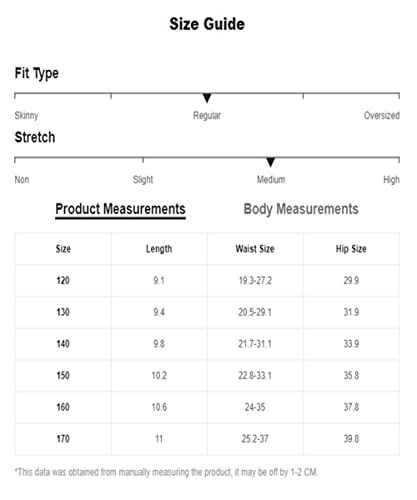Viewport: 417px width, 500px height.
Task: Select the size 160 row label
Action: 63,407
